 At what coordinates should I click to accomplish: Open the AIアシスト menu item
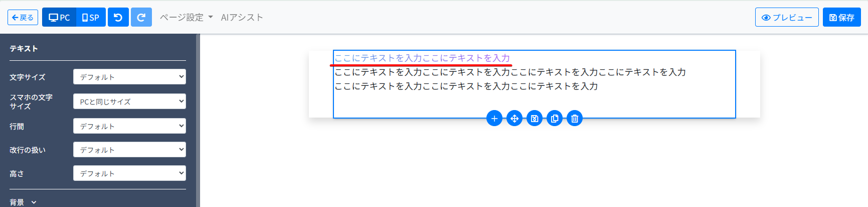pos(242,18)
